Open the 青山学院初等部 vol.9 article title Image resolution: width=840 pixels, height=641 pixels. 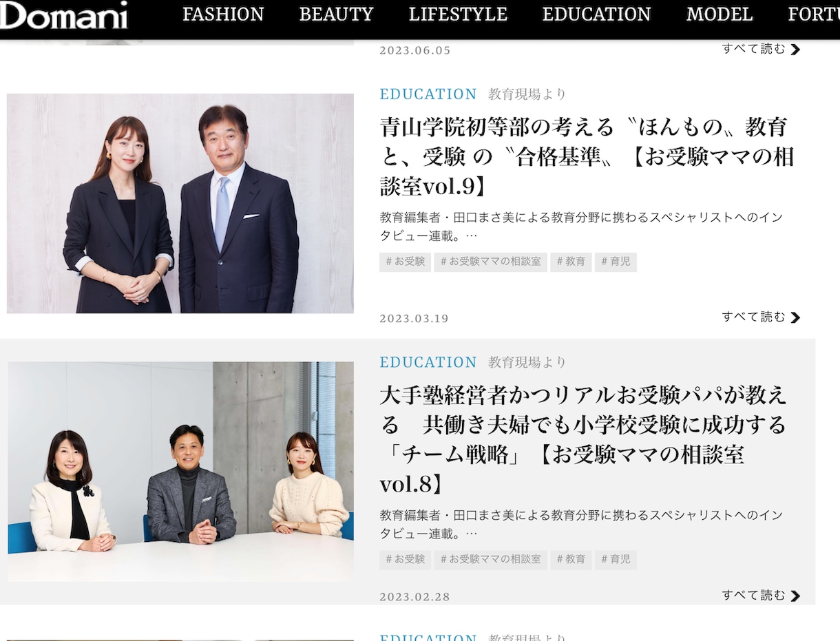tap(587, 156)
